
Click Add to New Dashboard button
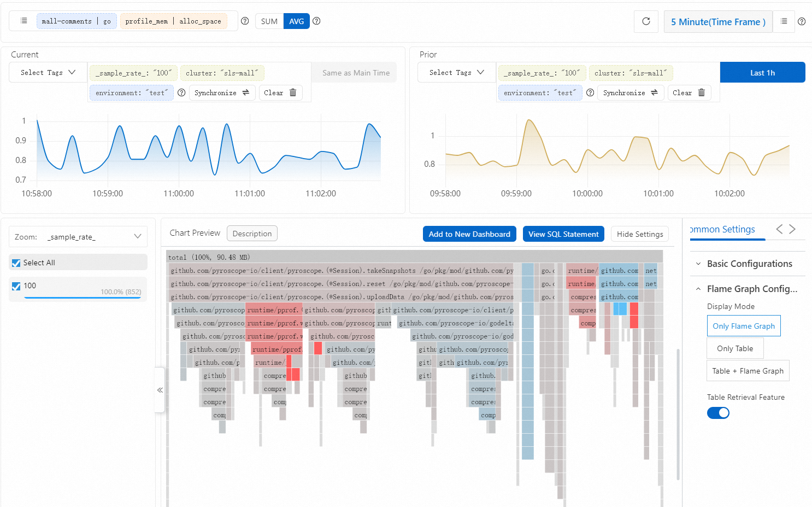[469, 234]
